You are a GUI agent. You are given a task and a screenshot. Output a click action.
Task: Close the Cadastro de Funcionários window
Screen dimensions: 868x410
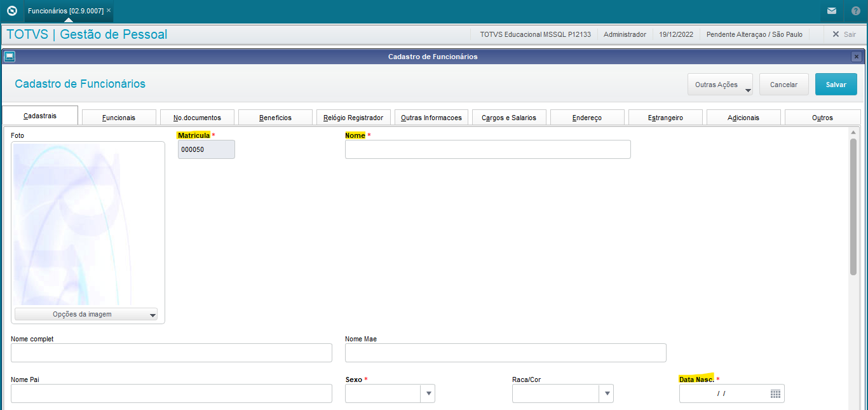(857, 57)
